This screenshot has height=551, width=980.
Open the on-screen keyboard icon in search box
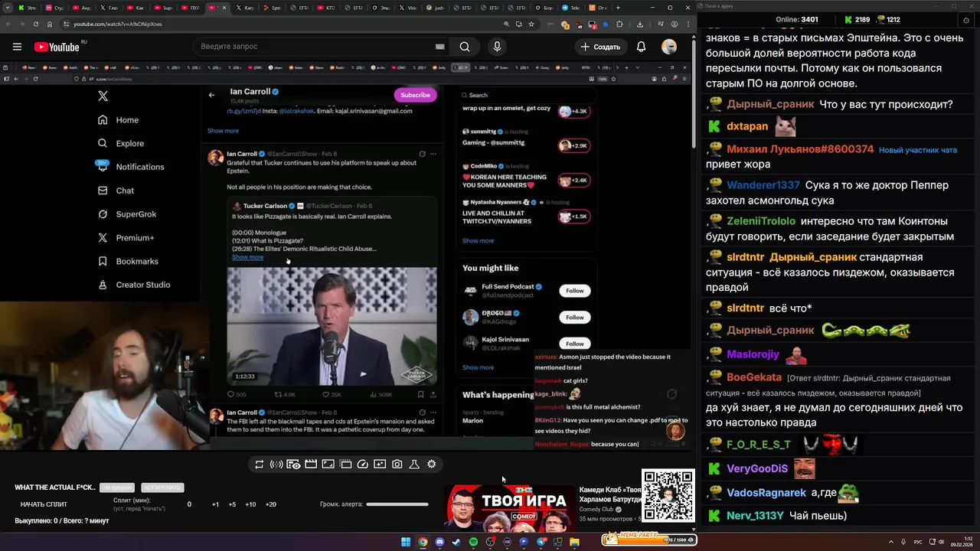click(439, 47)
